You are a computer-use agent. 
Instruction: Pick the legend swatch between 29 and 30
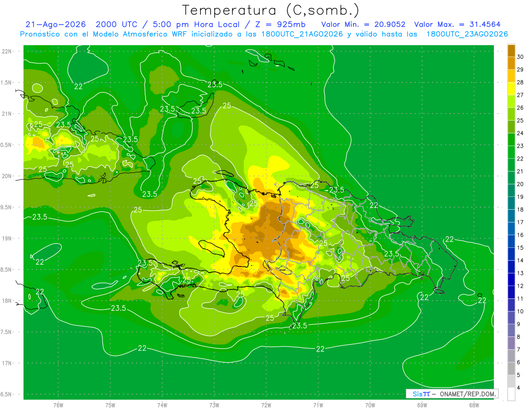(511, 63)
